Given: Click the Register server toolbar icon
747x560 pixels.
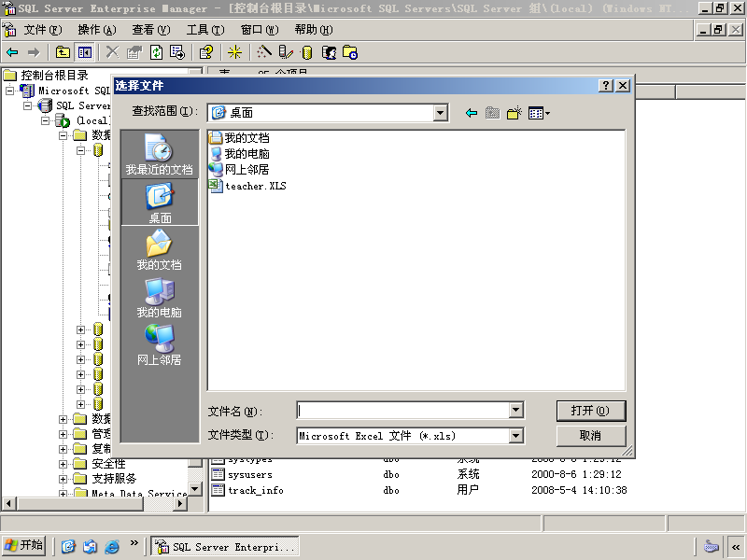Looking at the screenshot, I should (x=286, y=52).
